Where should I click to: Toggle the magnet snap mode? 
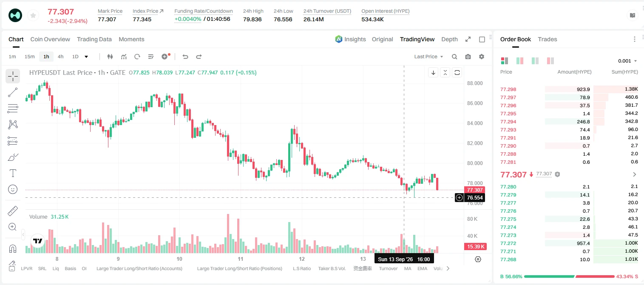pyautogui.click(x=13, y=248)
